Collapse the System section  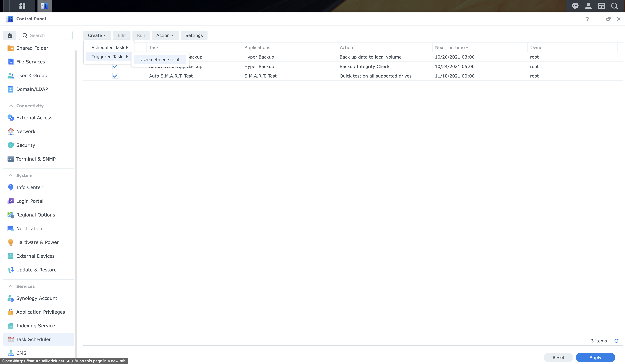11,175
